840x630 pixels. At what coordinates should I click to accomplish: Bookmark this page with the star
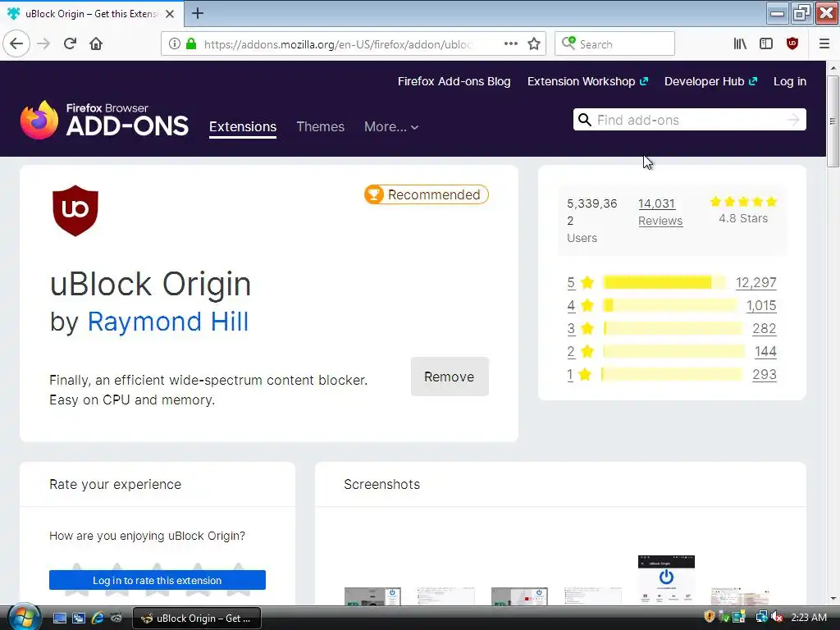(533, 44)
